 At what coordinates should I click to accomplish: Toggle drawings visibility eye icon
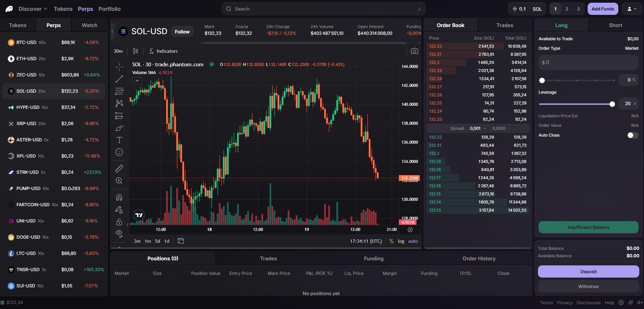pos(119,233)
